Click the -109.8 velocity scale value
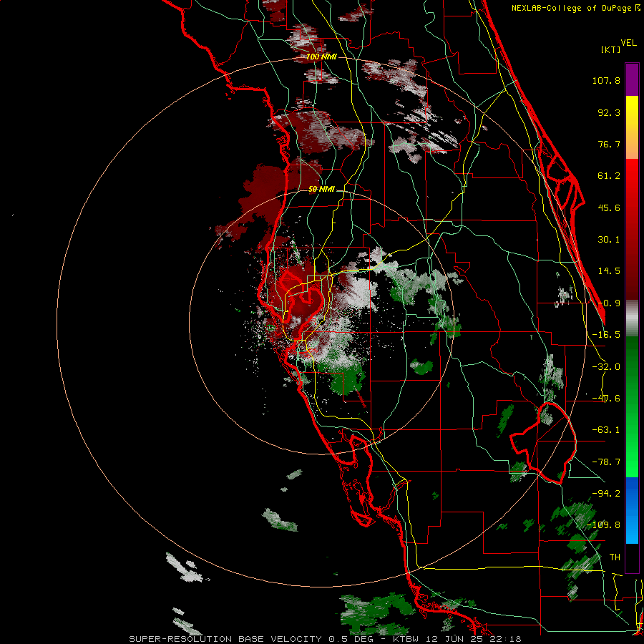The image size is (644, 644). click(x=603, y=525)
